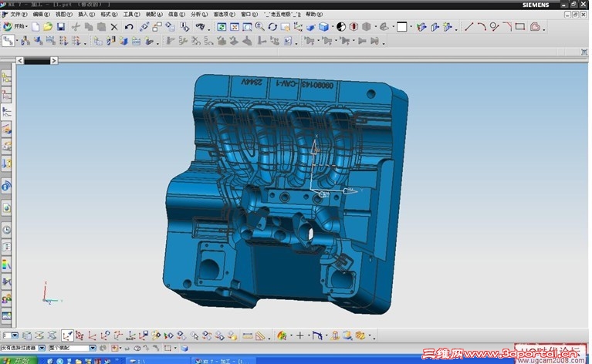Viewport: 592px width, 364px height.
Task: Expand the 开始 button dropdown arrow
Action: [26, 27]
